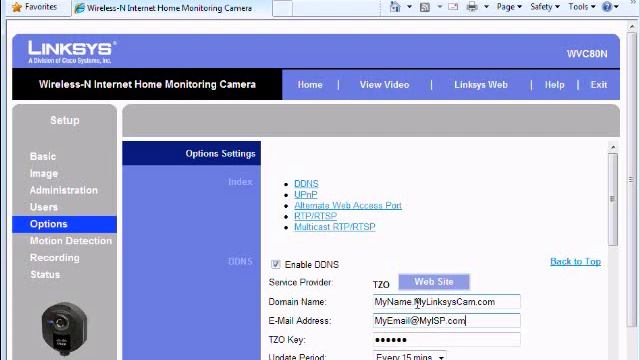Click the browser Home icon
The image size is (640, 360).
pos(395,7)
